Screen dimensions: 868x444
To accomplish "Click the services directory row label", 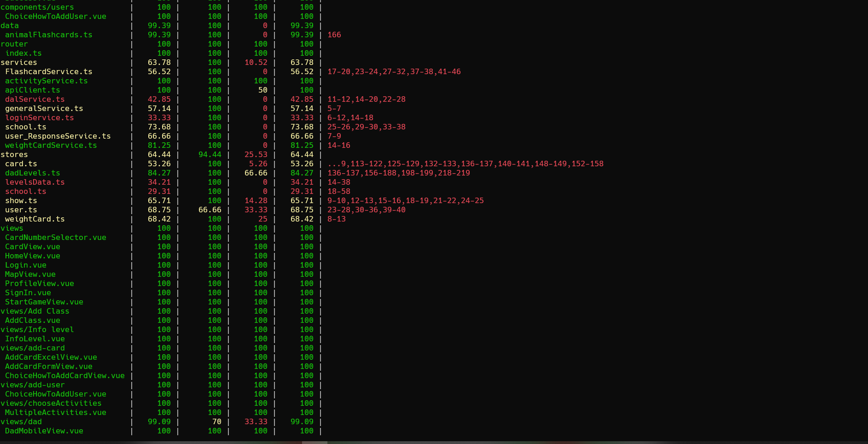I will click(19, 63).
